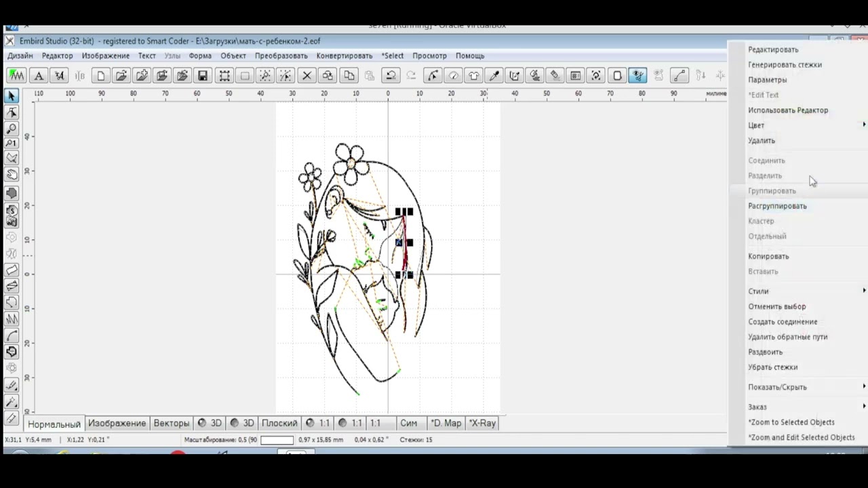Open the node edit path icon
Image resolution: width=868 pixels, height=488 pixels.
click(434, 75)
